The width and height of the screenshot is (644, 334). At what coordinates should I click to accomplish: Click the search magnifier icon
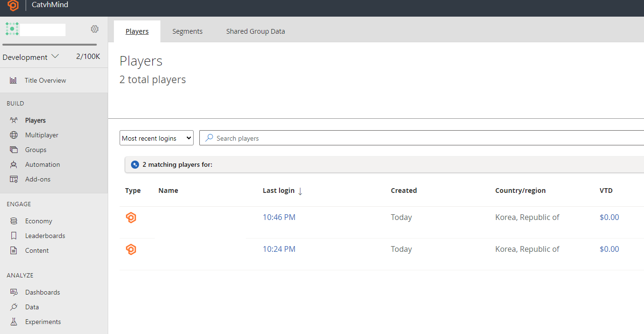[x=209, y=138]
